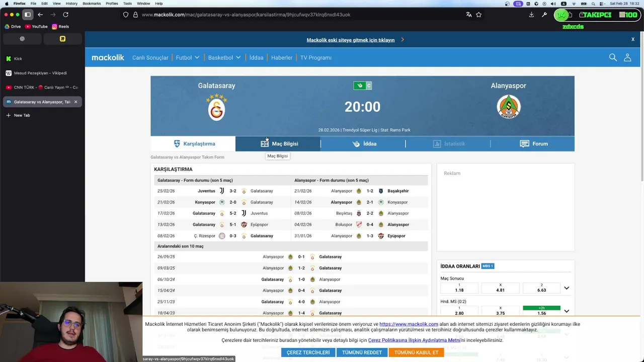The height and width of the screenshot is (362, 644).
Task: Expand the Maç Sonucu odds chevron
Action: click(567, 288)
